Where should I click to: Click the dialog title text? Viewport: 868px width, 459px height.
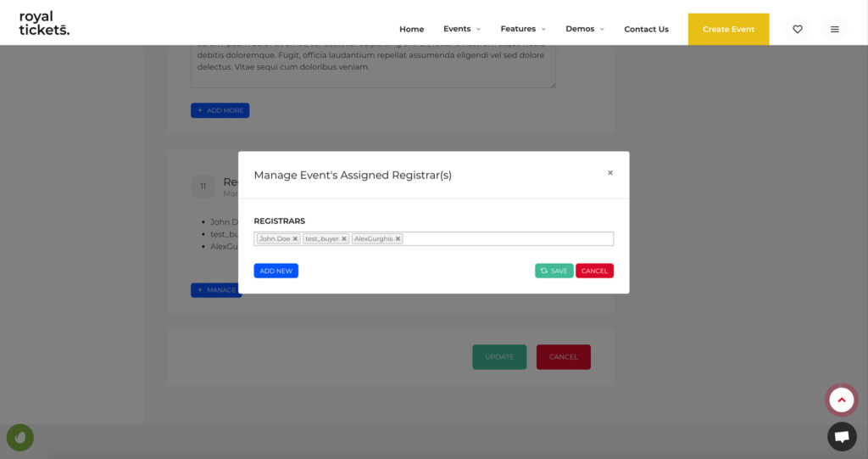point(353,175)
